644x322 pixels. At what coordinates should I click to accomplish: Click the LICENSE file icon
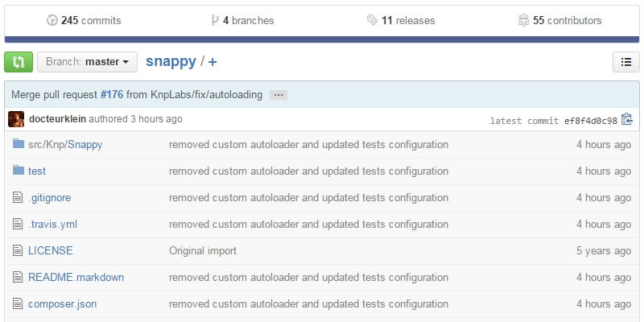coord(19,251)
